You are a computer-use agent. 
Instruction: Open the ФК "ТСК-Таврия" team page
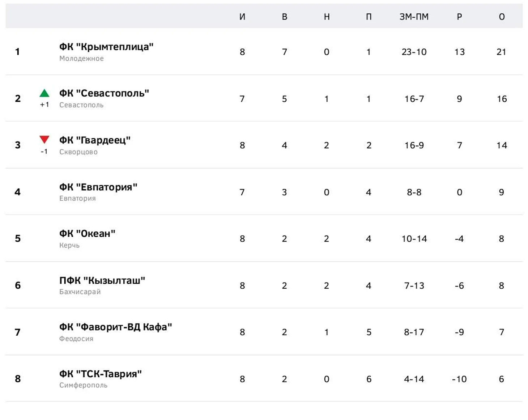click(101, 374)
